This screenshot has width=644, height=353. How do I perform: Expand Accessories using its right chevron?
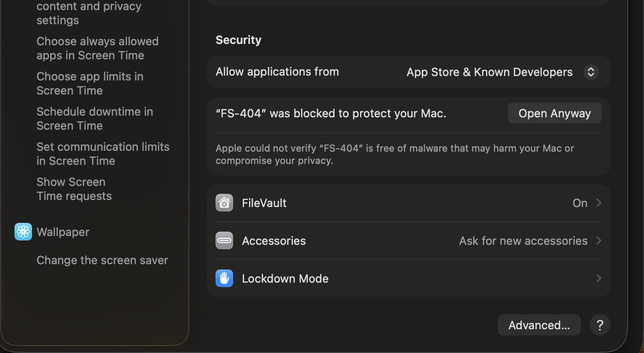[598, 240]
